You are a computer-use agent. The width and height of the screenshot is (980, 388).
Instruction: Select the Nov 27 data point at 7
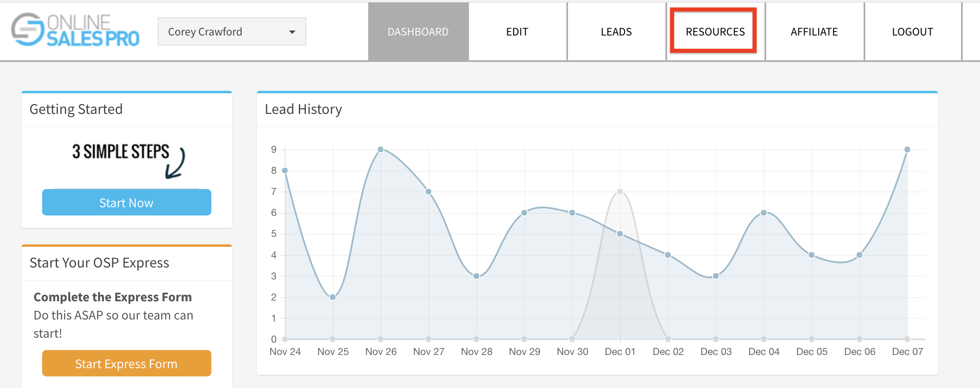click(x=428, y=192)
